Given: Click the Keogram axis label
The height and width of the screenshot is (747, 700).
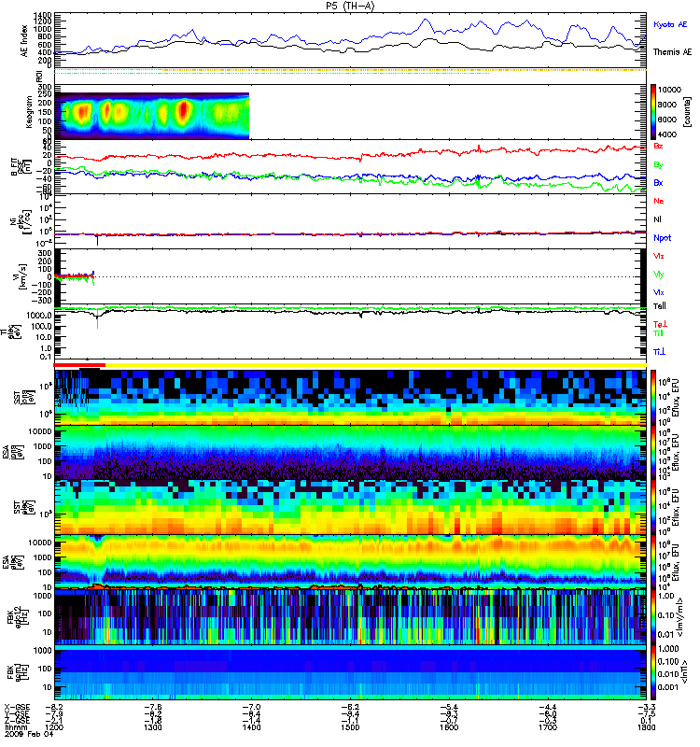Looking at the screenshot, I should tap(29, 112).
